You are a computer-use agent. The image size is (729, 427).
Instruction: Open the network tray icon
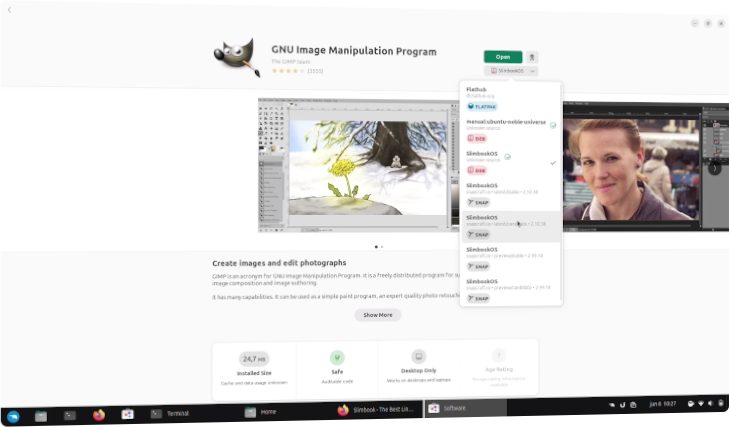701,404
